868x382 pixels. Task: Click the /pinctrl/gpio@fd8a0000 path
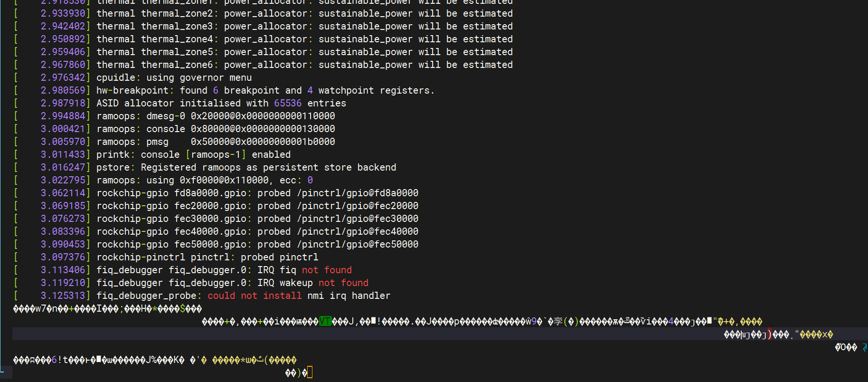click(x=357, y=193)
